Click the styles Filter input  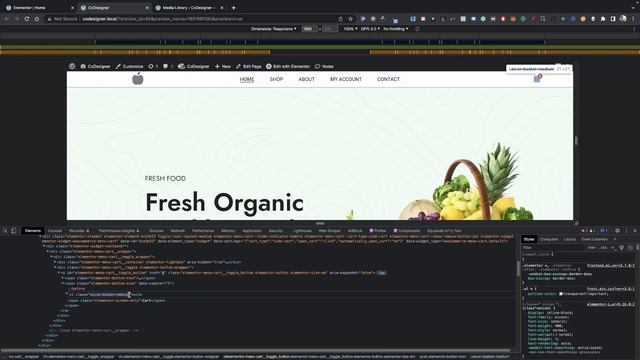click(x=553, y=247)
